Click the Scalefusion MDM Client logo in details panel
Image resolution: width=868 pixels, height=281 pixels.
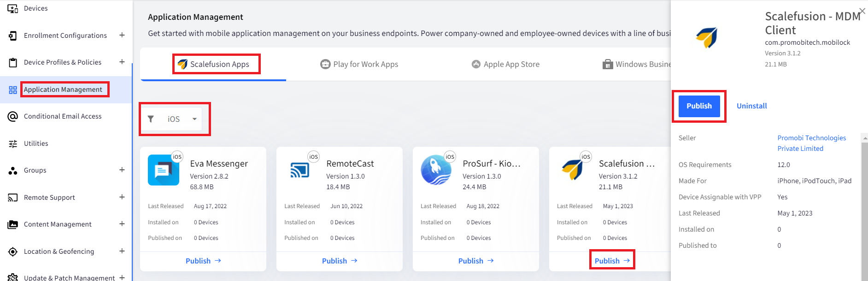click(706, 37)
